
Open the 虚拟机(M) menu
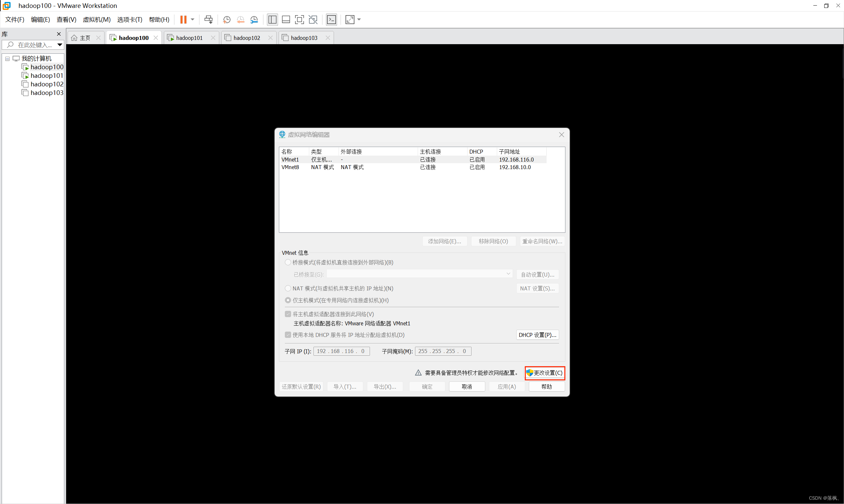97,19
